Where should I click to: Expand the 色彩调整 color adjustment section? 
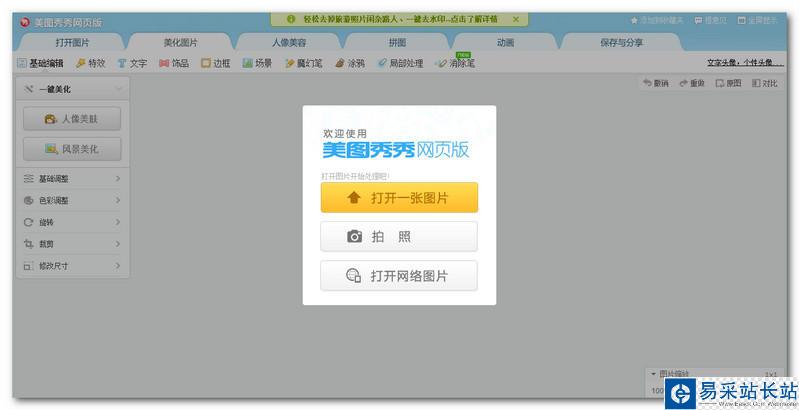pyautogui.click(x=72, y=201)
